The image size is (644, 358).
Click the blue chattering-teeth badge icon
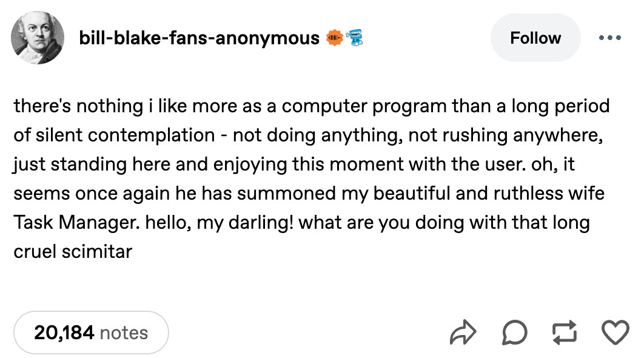353,38
